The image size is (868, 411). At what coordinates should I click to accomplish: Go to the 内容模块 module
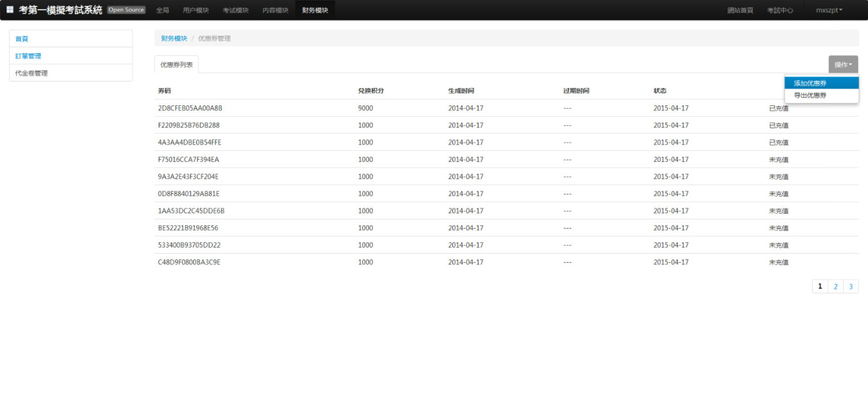point(275,10)
